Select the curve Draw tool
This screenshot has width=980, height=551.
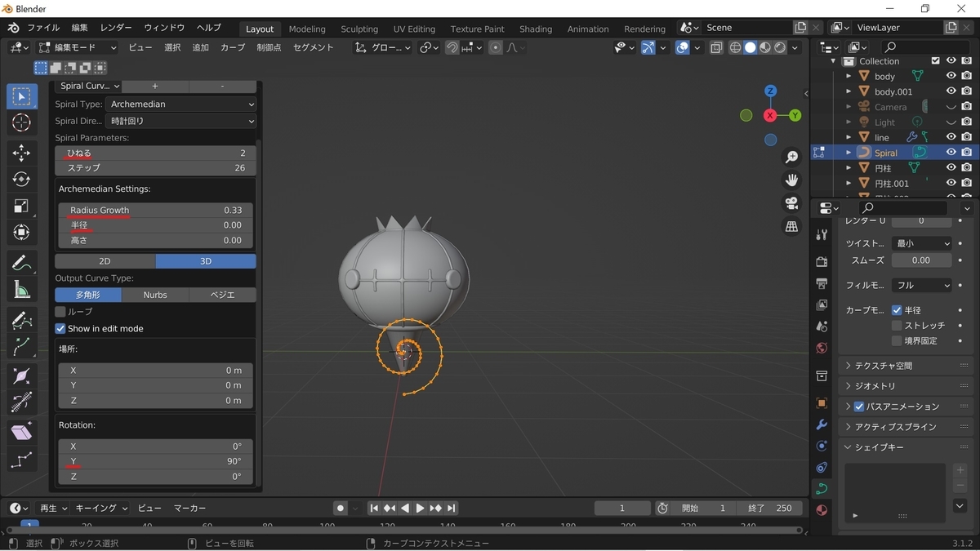(21, 319)
